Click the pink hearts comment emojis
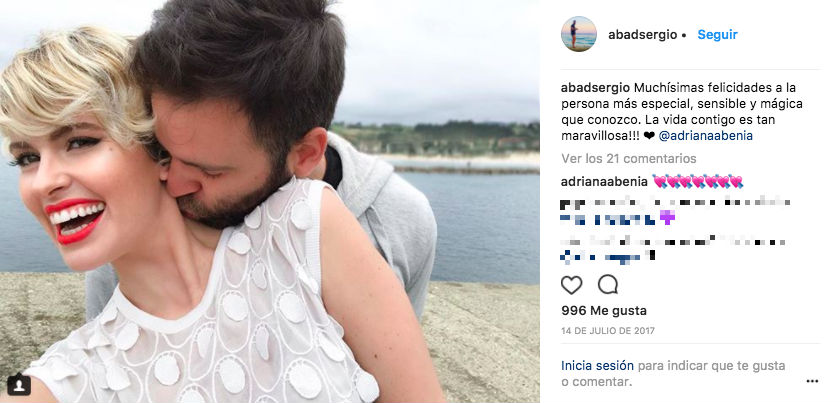840x403 pixels. tap(698, 182)
